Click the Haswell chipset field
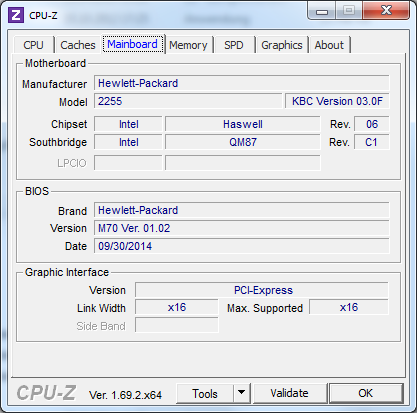This screenshot has height=413, width=417. click(243, 124)
